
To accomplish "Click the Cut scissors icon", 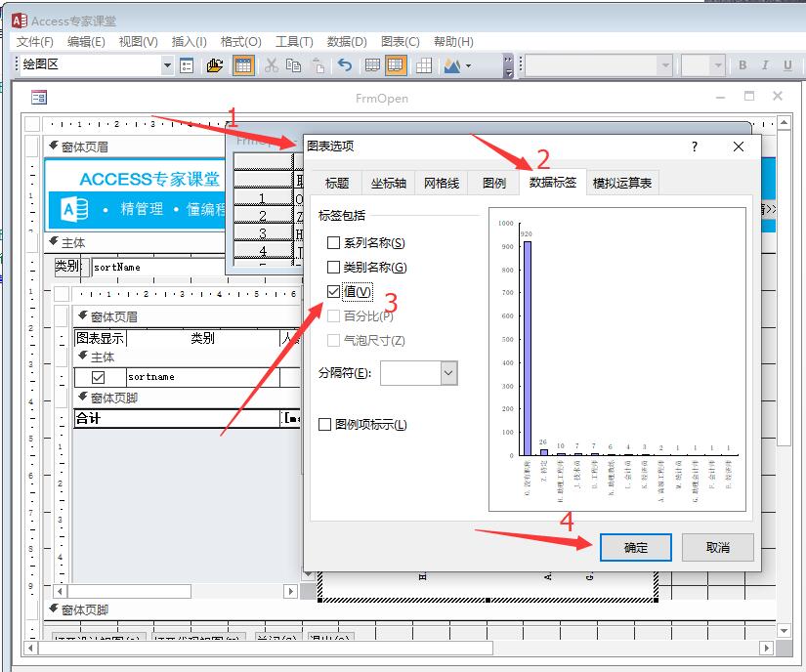I will [x=271, y=65].
